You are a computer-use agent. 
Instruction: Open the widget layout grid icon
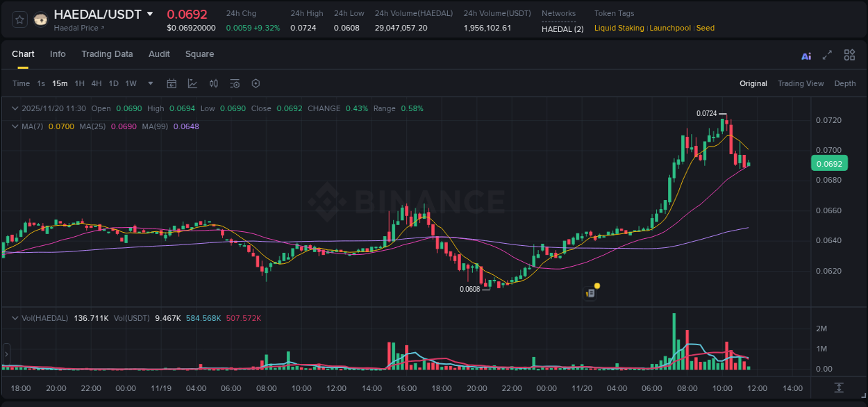pyautogui.click(x=849, y=56)
